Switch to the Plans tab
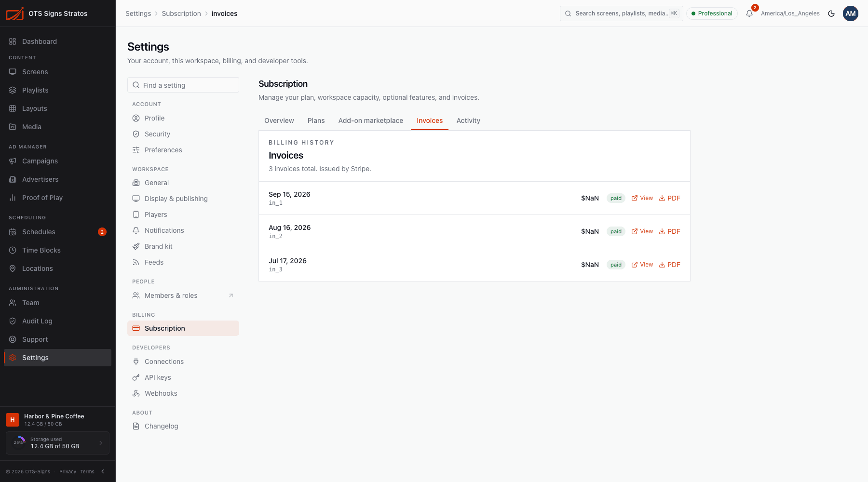The image size is (868, 482). (x=316, y=120)
